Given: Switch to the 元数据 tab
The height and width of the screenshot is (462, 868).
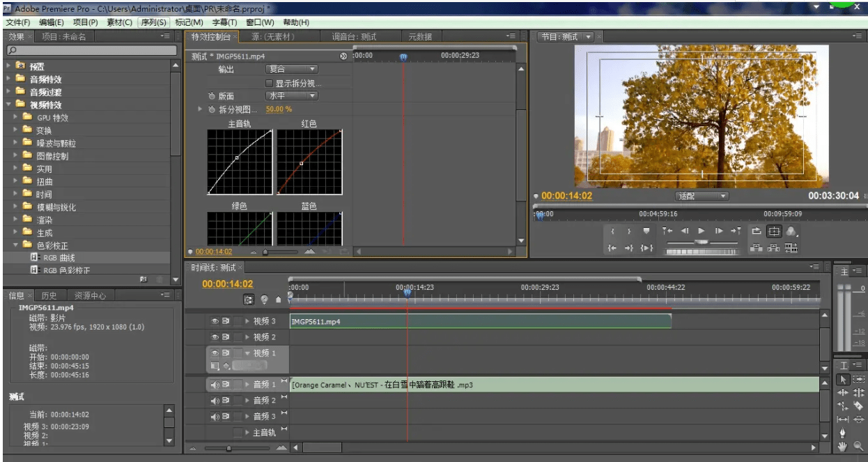Looking at the screenshot, I should pyautogui.click(x=420, y=37).
